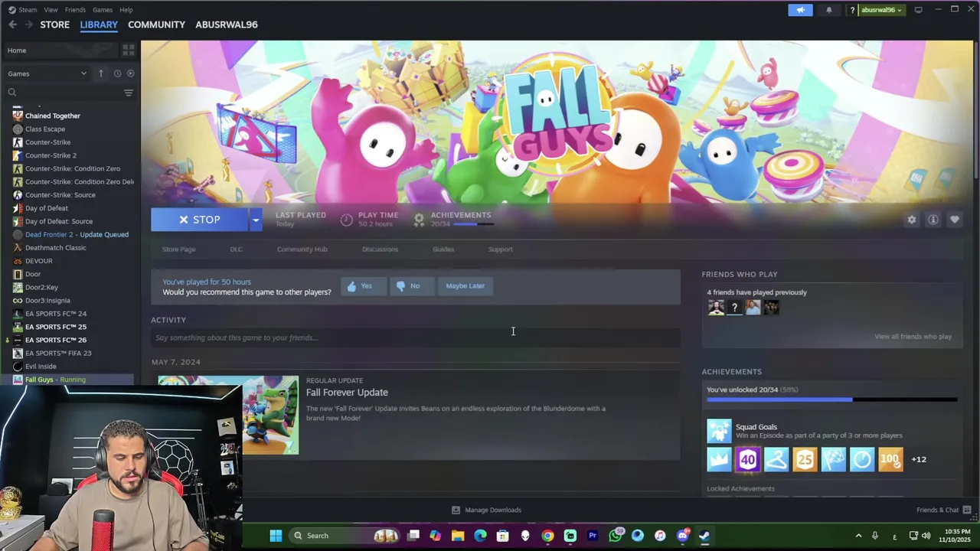Click the STOP game button
The width and height of the screenshot is (980, 551).
point(200,220)
